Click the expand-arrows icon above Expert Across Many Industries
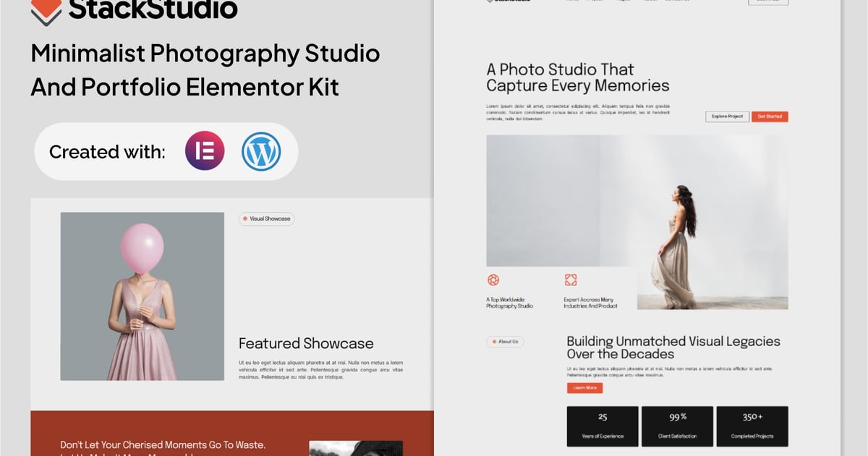 (571, 280)
